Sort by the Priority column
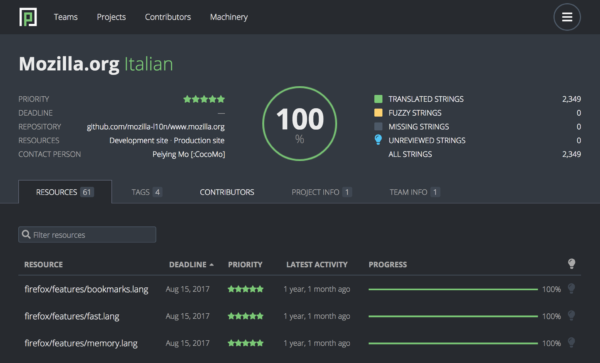This screenshot has width=600, height=363. click(x=245, y=265)
